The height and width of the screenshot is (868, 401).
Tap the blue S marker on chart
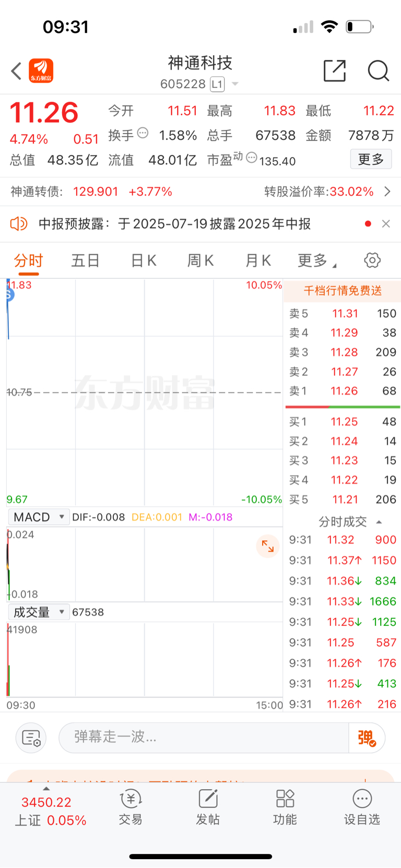pyautogui.click(x=9, y=295)
